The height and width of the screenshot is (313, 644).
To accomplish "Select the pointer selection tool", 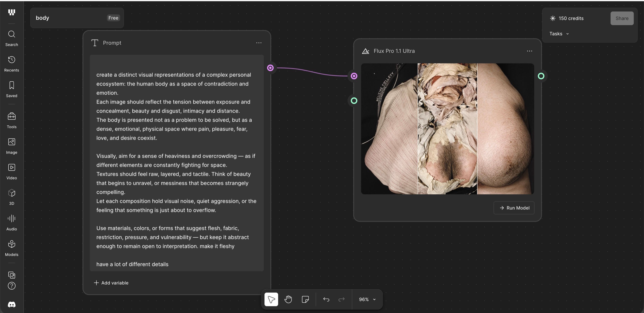I will click(x=271, y=299).
